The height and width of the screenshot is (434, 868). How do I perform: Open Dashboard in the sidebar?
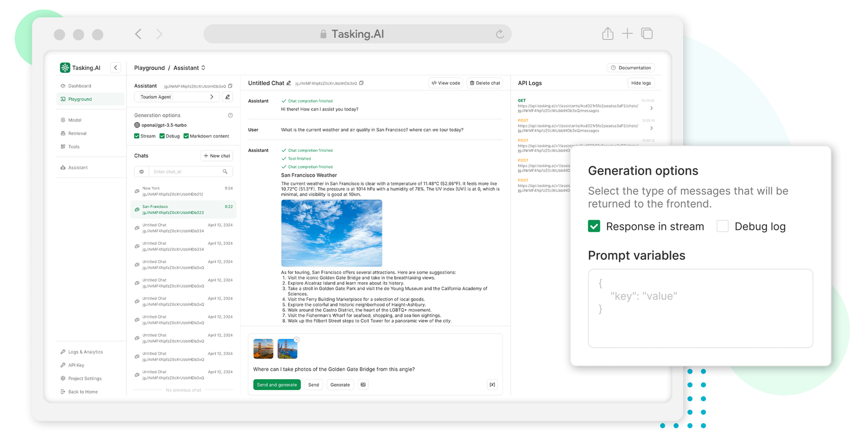pos(80,86)
